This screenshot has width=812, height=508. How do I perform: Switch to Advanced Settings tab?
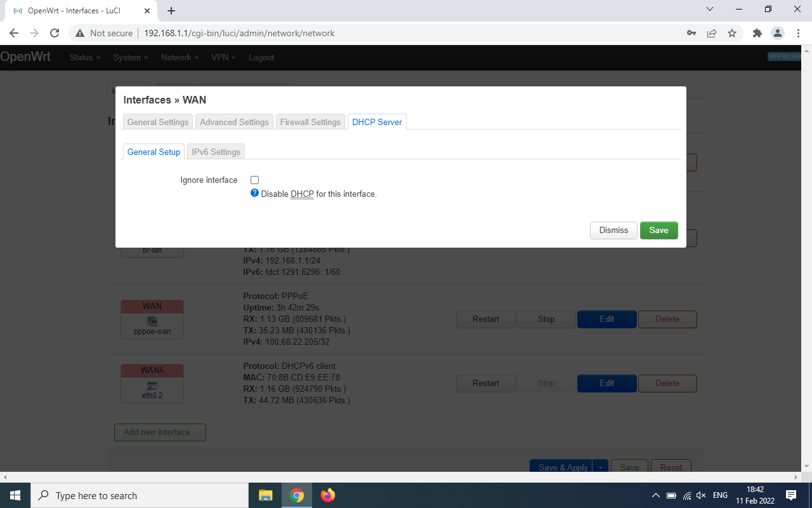point(234,122)
